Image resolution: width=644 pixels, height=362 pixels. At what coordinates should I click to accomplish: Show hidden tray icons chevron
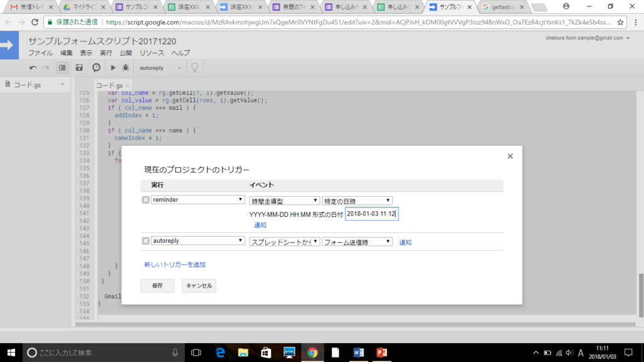[536, 353]
